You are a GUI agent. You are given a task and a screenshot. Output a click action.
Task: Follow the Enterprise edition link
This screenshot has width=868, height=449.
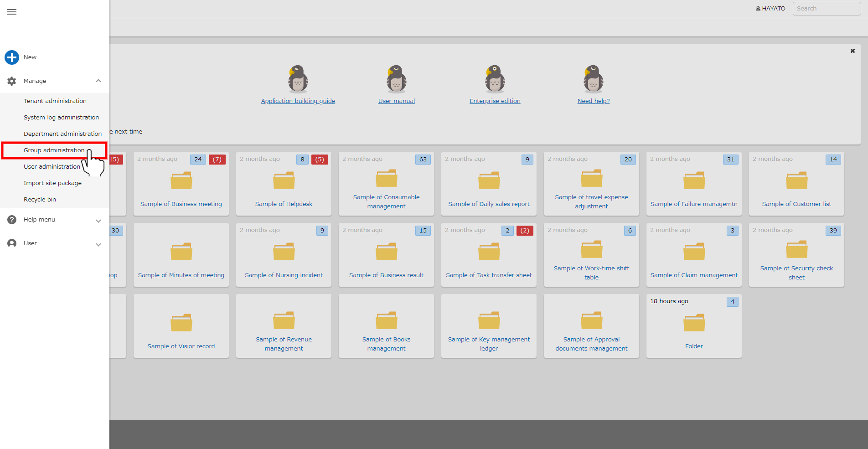[x=495, y=101]
